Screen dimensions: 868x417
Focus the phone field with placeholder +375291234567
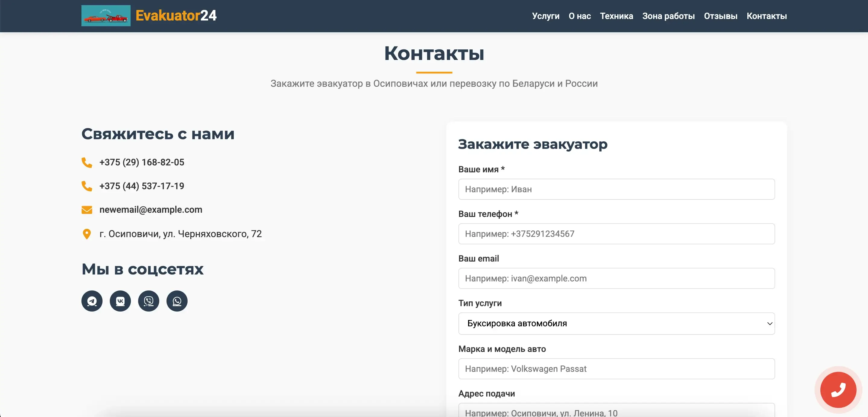pyautogui.click(x=616, y=234)
